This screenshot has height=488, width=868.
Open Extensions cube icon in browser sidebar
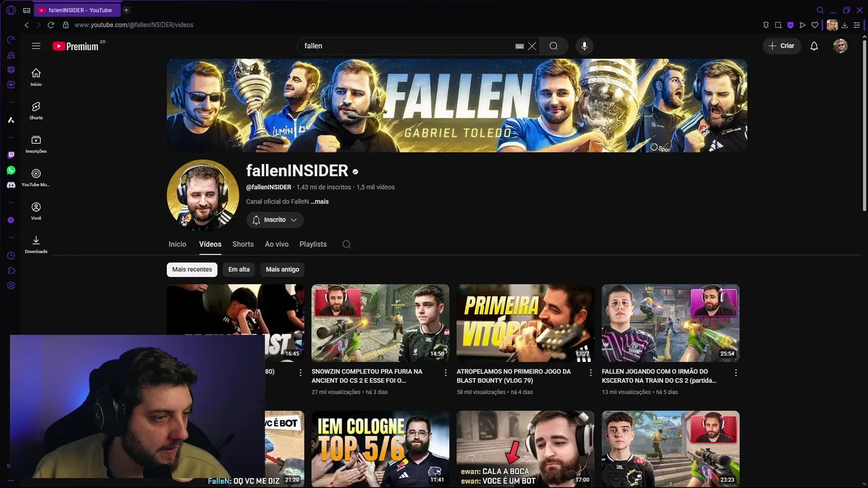[11, 270]
